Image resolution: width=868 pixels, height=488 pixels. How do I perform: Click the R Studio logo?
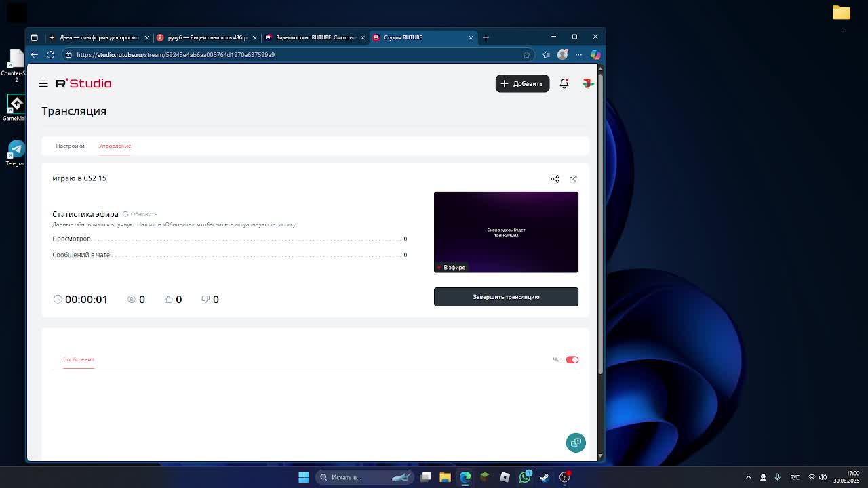click(x=83, y=83)
